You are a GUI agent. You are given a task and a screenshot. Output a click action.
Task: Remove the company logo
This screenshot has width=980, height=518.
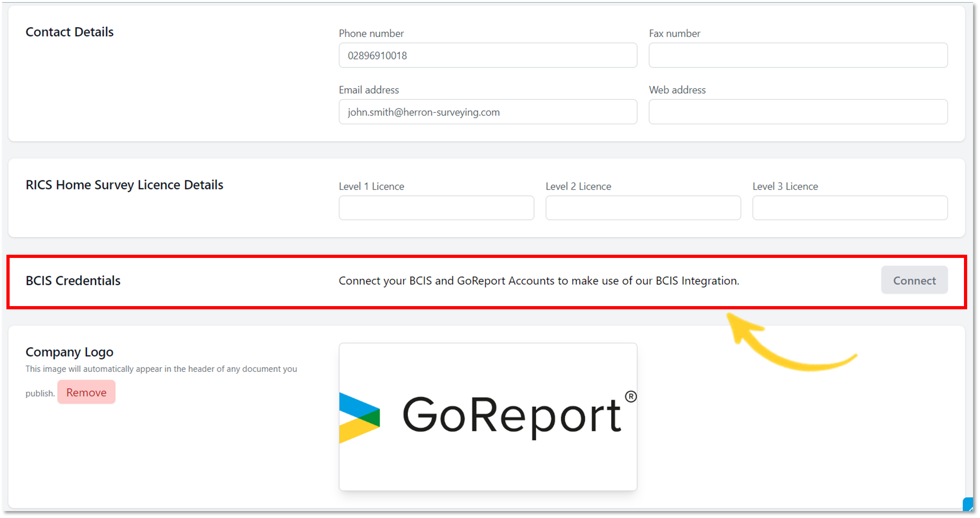click(86, 392)
